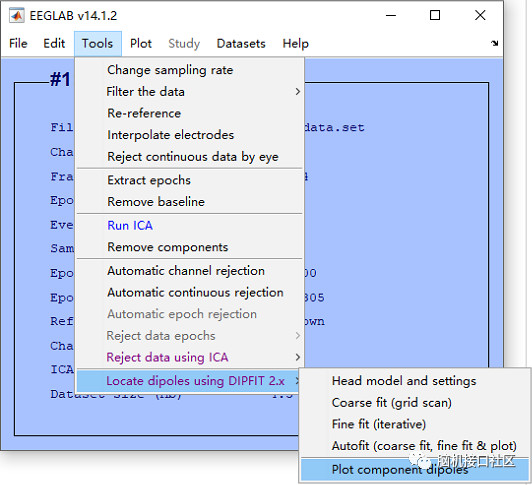
Task: Choose Coarse fit (grid scan)
Action: tap(415, 403)
